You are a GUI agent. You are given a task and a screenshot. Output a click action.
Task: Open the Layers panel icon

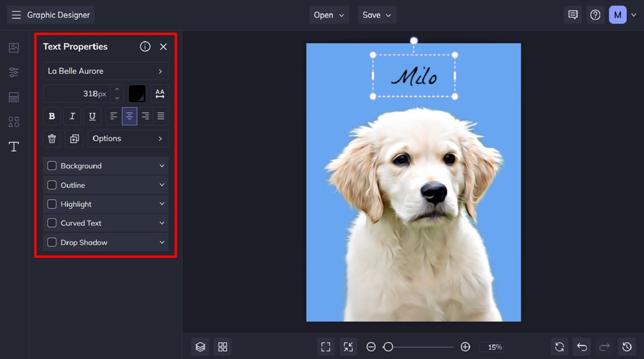(x=200, y=347)
